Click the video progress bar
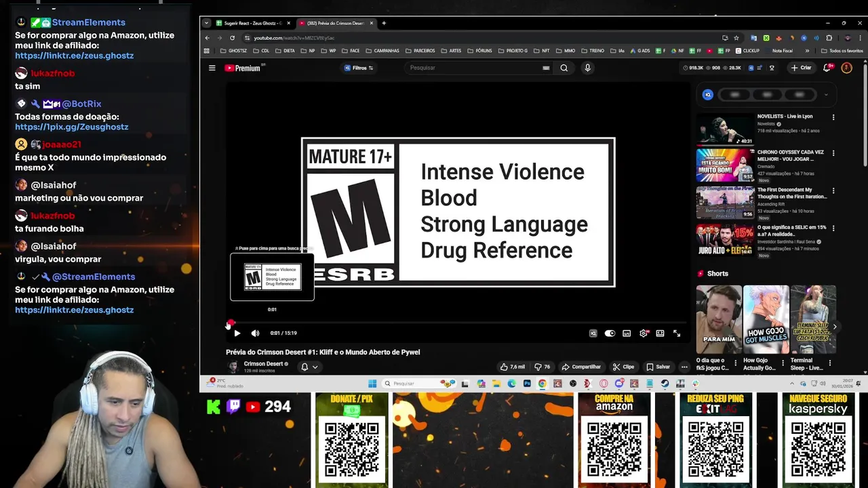The image size is (868, 488). 455,323
